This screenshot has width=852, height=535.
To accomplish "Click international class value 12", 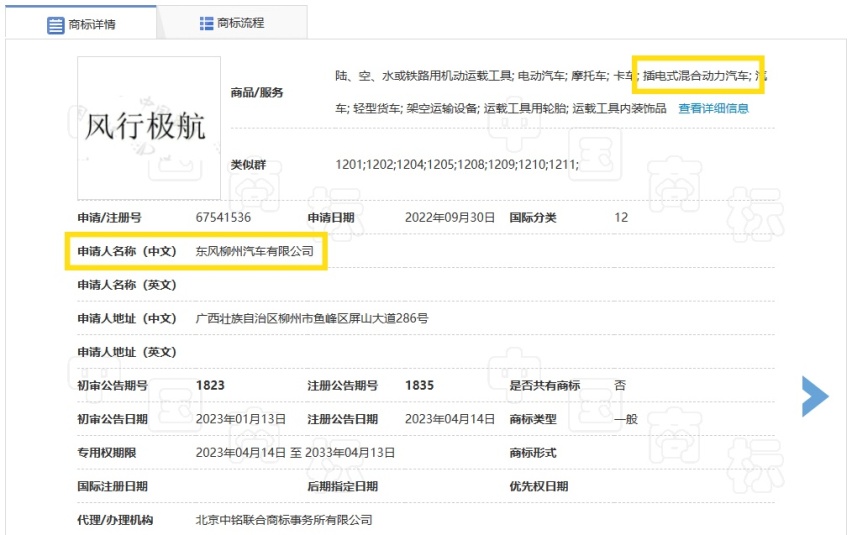I will [x=621, y=217].
